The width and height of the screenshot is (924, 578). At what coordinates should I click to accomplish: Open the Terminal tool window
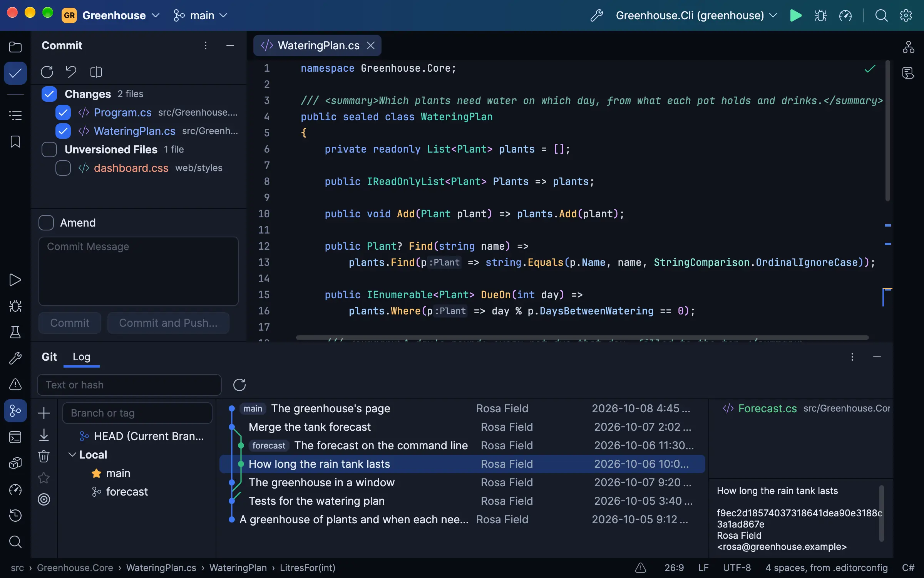click(15, 437)
